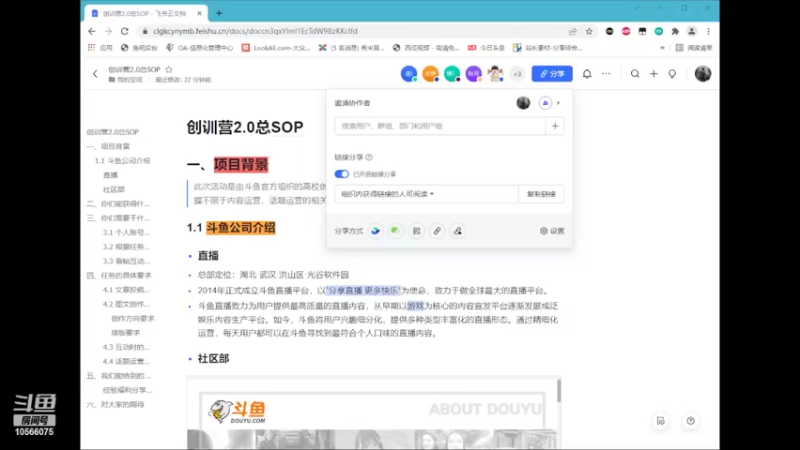Click the document heading 创训营2.0总SOP
This screenshot has width=800, height=450.
point(245,127)
